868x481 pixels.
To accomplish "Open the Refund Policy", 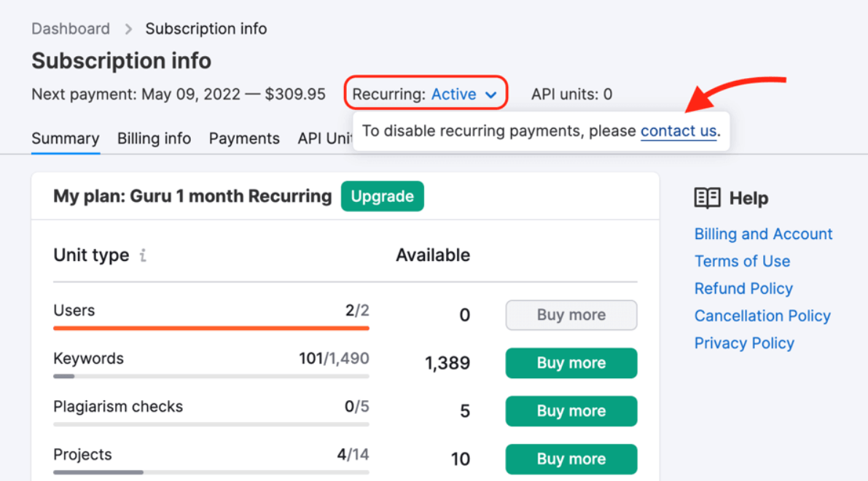I will pos(743,289).
